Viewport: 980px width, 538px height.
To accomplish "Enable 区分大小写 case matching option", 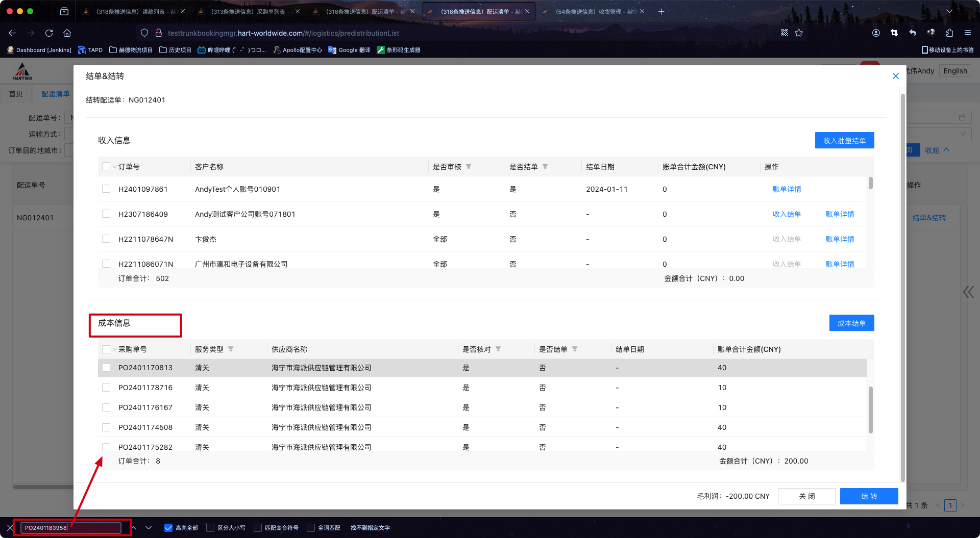I will pyautogui.click(x=210, y=528).
